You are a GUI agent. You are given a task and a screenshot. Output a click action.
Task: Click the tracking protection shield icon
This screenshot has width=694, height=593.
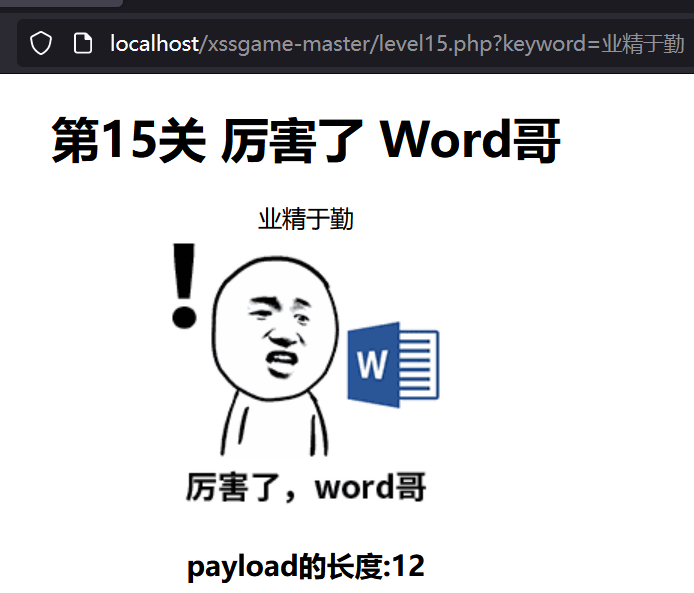click(x=41, y=43)
